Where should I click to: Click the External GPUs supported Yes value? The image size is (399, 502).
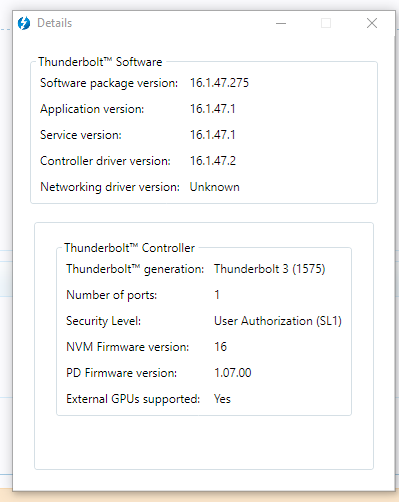pos(222,399)
